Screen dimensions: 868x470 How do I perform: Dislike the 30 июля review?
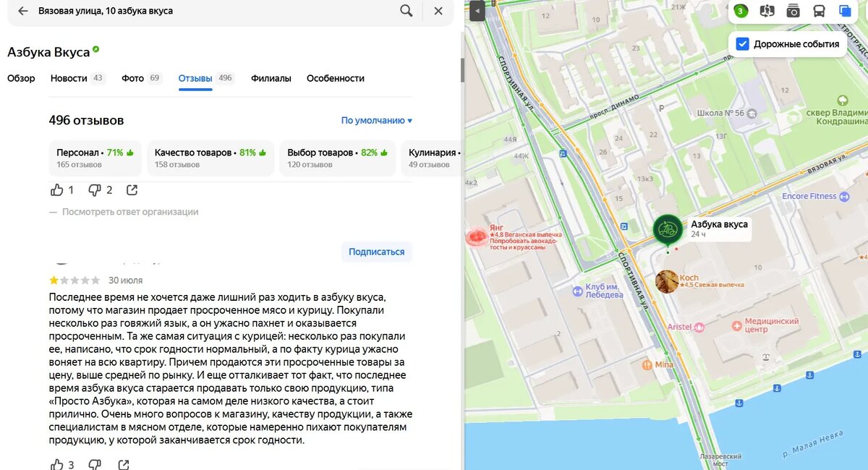(94, 464)
